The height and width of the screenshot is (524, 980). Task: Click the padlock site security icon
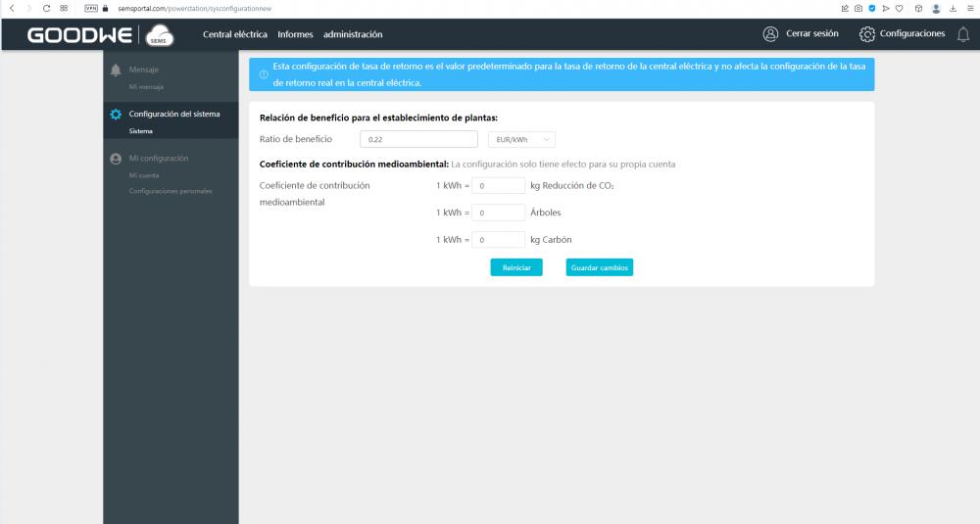[x=105, y=8]
